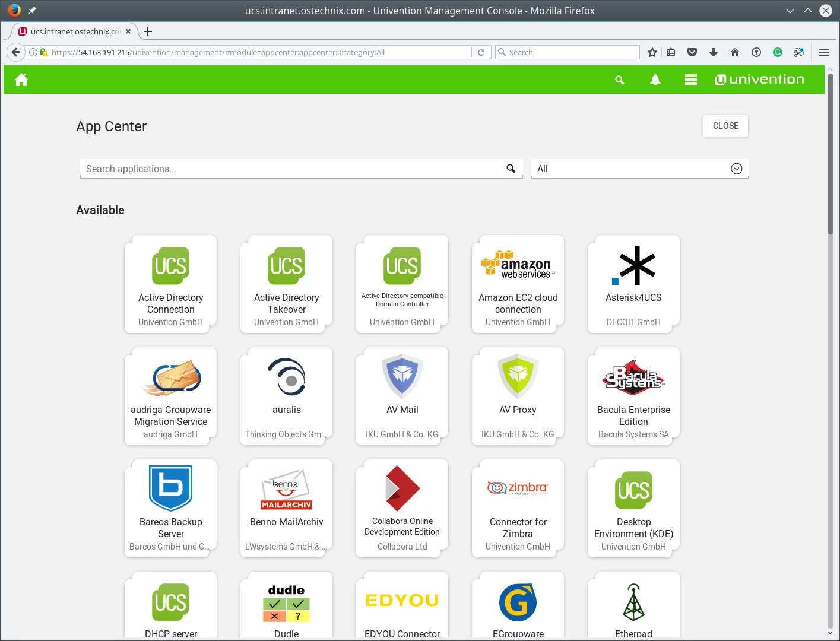Screen dimensions: 840x641
Task: Open the Active Directory Connection app
Action: [170, 284]
